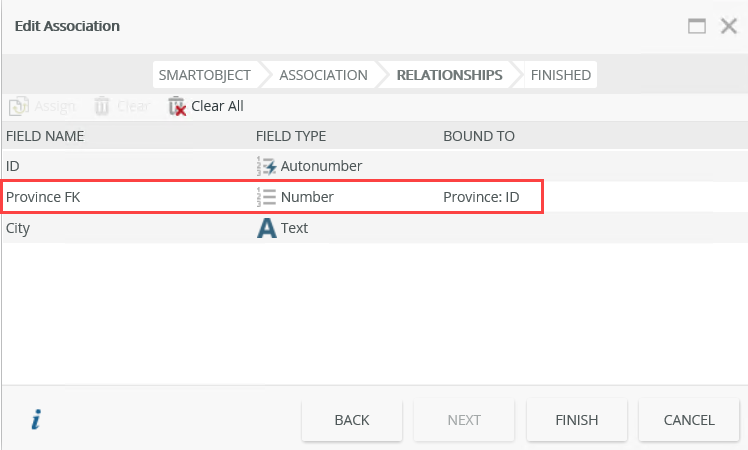Click the BOUND TO column header
Viewport: 748px width, 450px height.
pyautogui.click(x=479, y=136)
